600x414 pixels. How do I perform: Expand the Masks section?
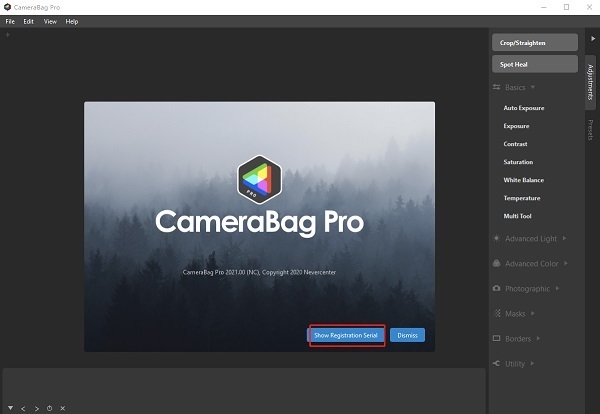(533, 313)
